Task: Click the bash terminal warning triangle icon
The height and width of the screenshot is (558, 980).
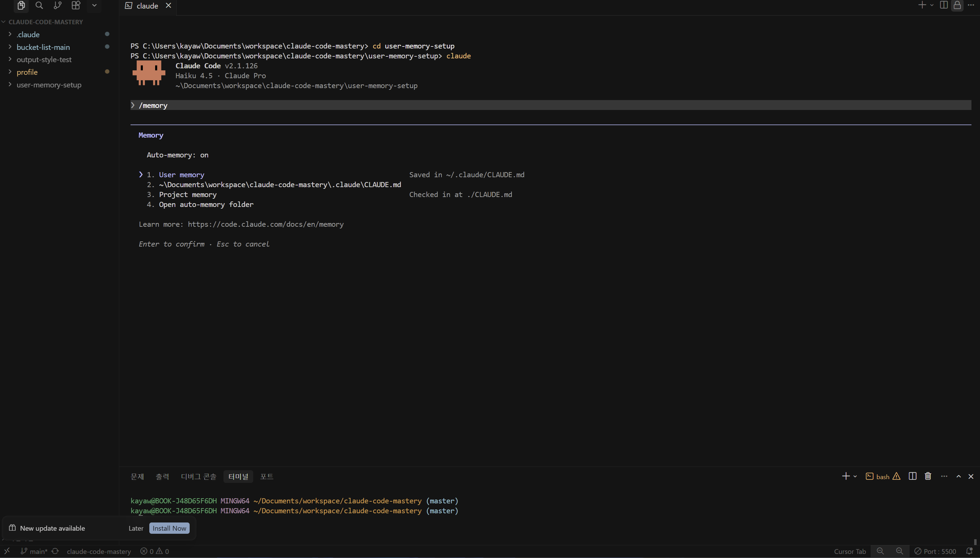Action: (896, 476)
